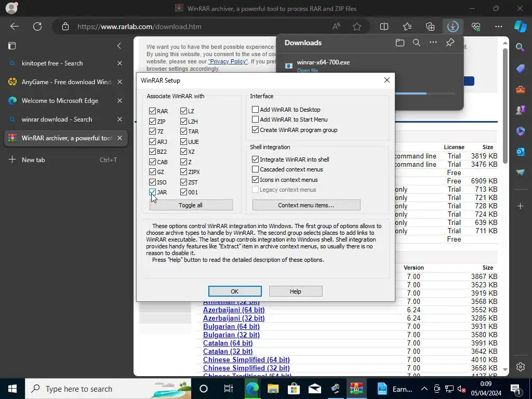Open the sidebar shopping tag icon
Viewport: 532px width, 399px height.
pos(520,68)
